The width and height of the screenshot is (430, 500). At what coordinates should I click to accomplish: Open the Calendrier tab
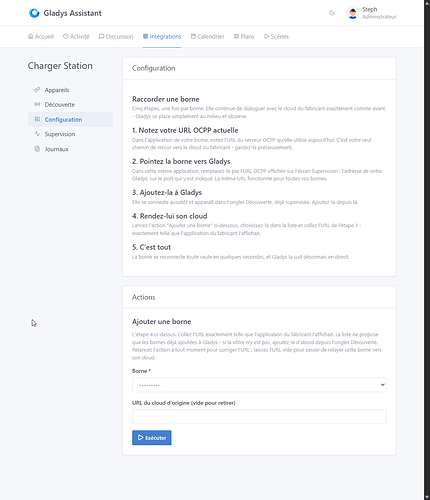[x=207, y=36]
